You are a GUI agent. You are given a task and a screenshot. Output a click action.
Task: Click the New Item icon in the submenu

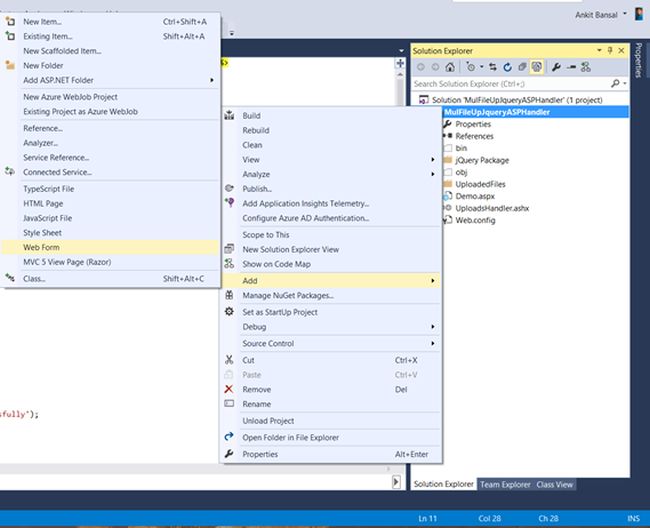[10, 21]
